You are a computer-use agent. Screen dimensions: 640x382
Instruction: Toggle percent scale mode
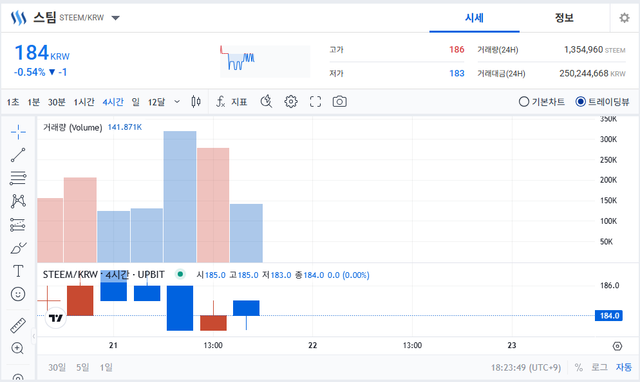click(x=578, y=368)
